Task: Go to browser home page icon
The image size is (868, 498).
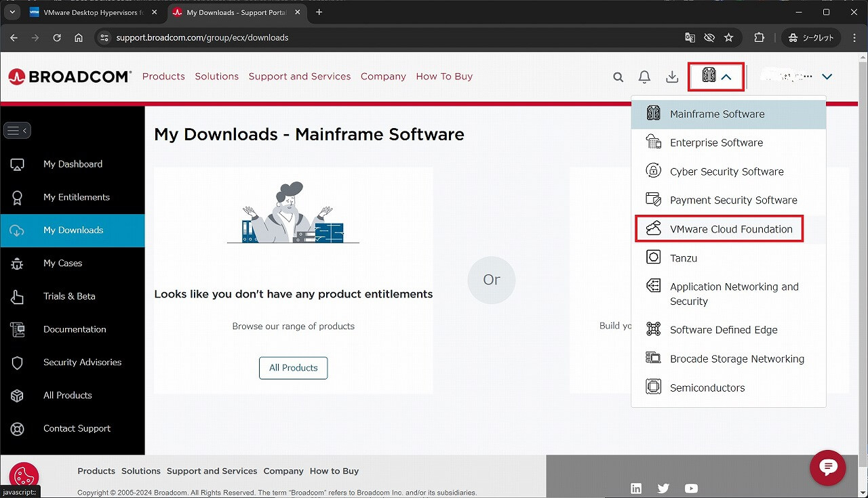Action: [x=79, y=38]
